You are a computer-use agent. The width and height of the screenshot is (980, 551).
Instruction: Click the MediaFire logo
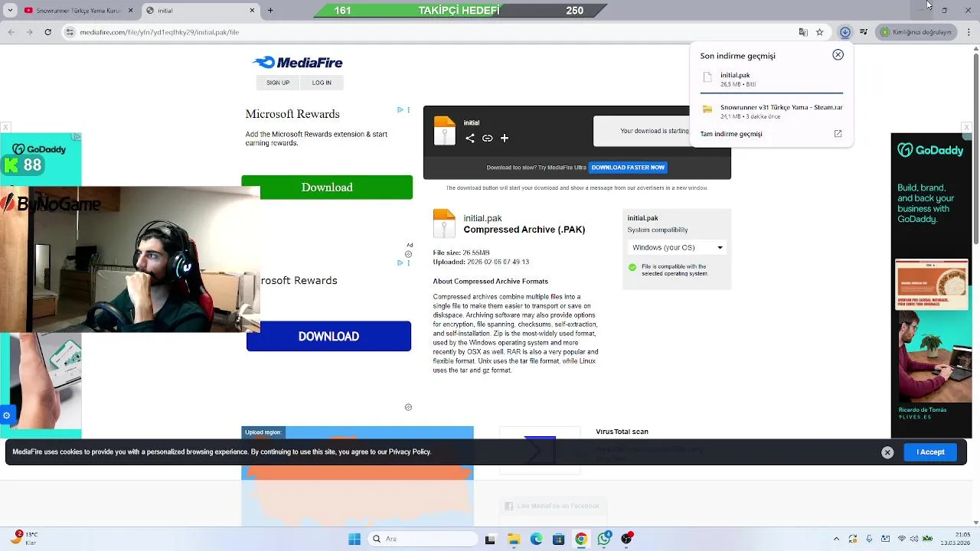point(298,63)
